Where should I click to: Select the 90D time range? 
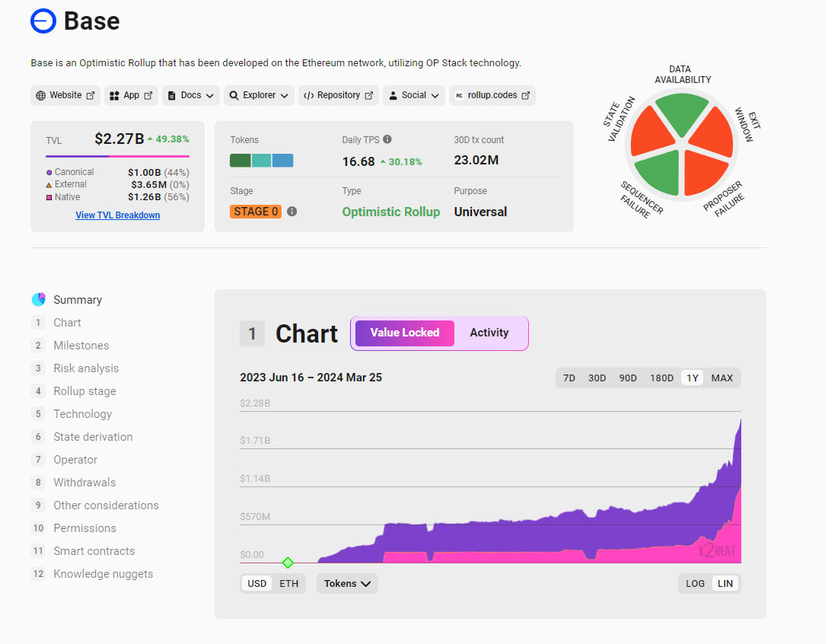pyautogui.click(x=628, y=378)
